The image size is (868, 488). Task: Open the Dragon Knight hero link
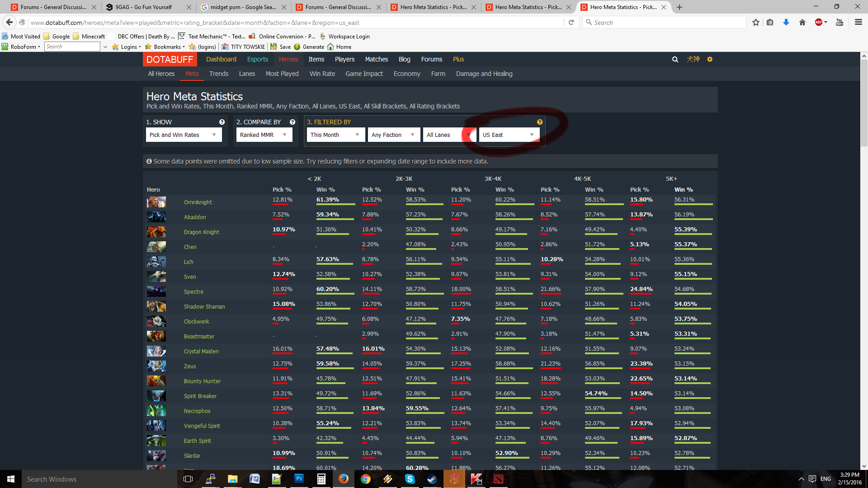point(202,232)
